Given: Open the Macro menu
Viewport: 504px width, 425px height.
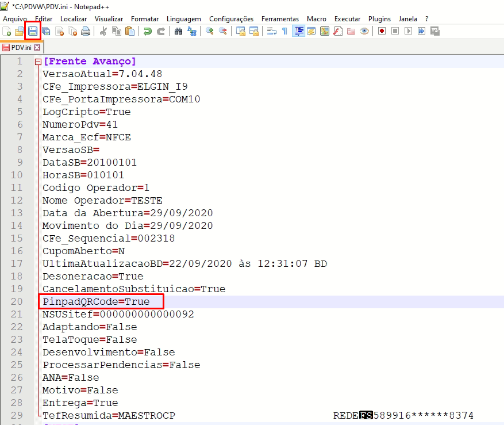Looking at the screenshot, I should [x=316, y=19].
